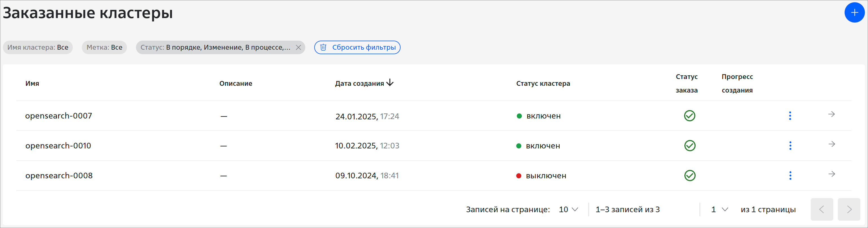Click the sort arrow next to Дата создания
The height and width of the screenshot is (228, 868).
click(390, 83)
